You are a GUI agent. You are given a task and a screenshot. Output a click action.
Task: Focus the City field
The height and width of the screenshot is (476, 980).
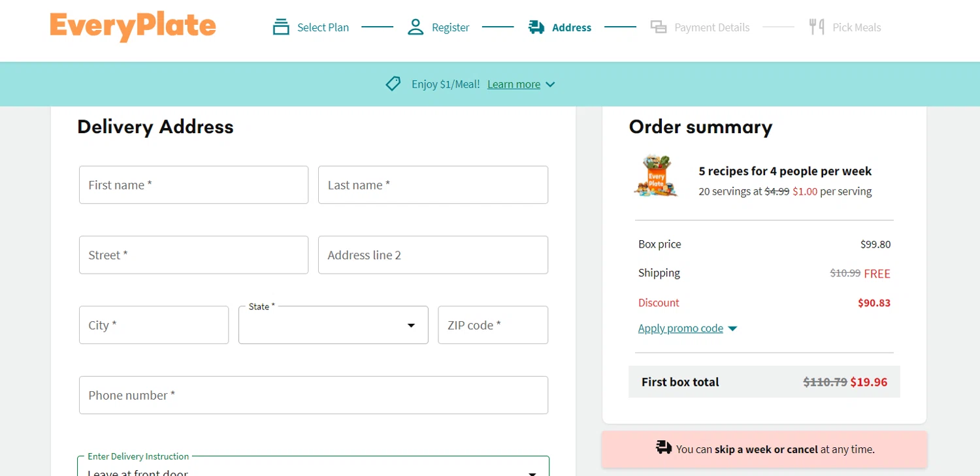[154, 325]
